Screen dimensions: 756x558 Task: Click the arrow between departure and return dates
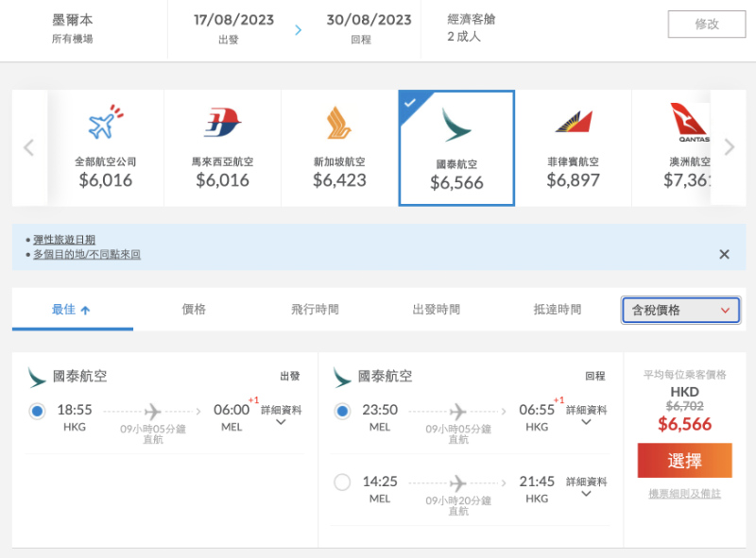tap(299, 30)
